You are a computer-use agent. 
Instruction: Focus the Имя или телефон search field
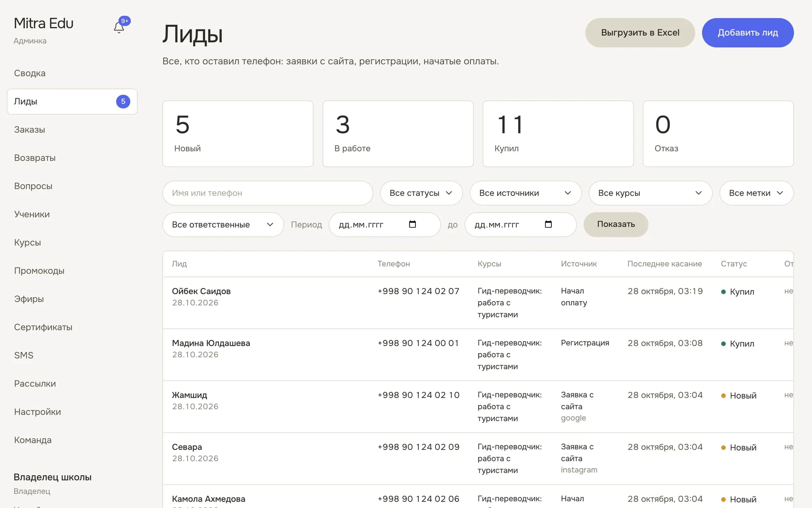(x=268, y=193)
